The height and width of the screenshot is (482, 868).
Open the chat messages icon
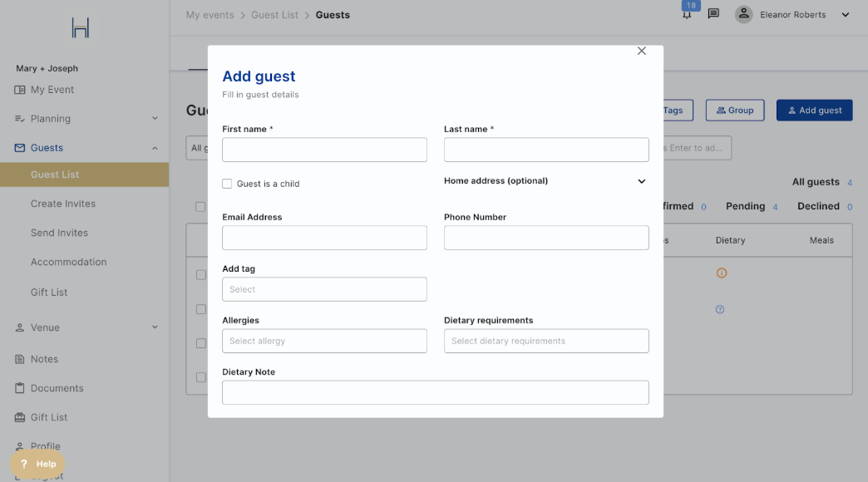[713, 14]
